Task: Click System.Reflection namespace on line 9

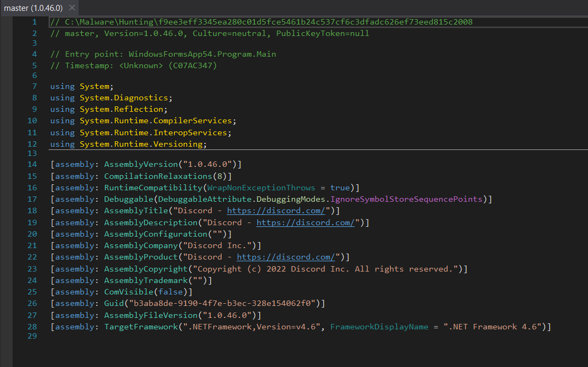Action: [x=122, y=110]
